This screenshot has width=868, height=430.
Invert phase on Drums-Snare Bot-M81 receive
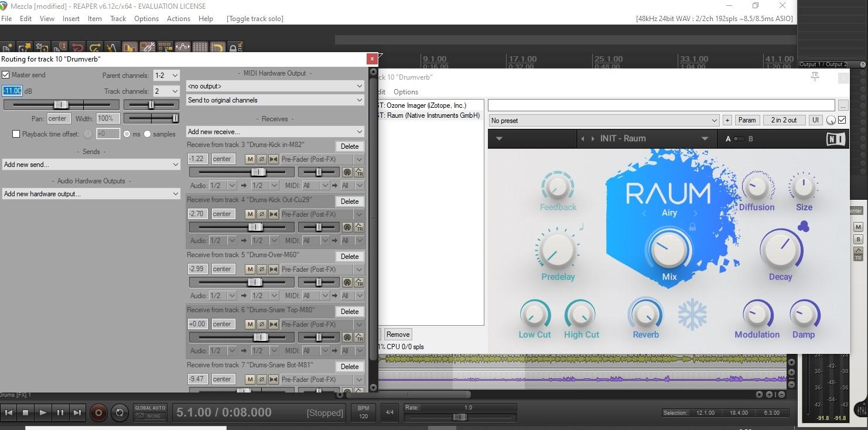coord(262,379)
